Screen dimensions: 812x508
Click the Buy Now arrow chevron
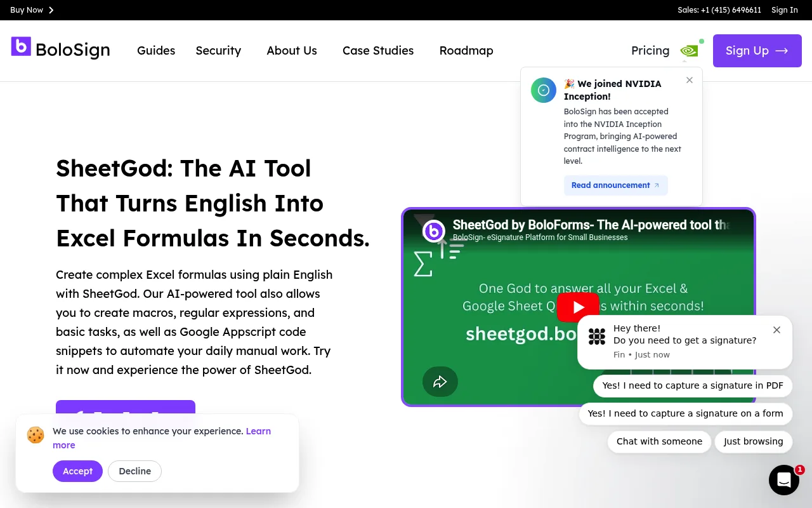51,10
